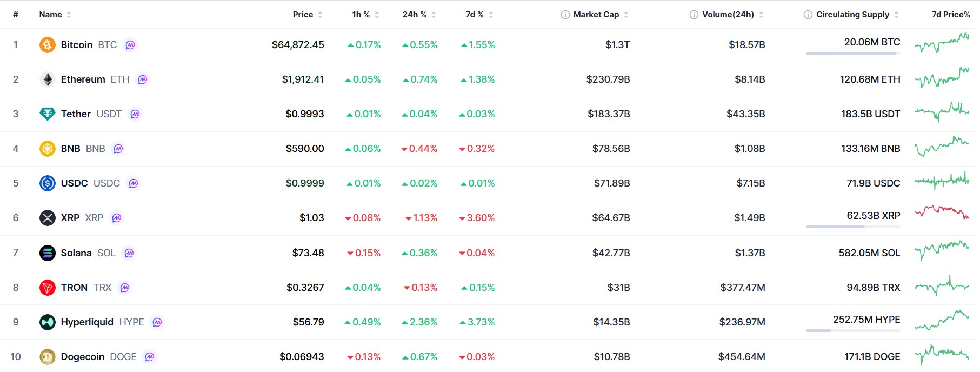Click the Ethereum coin logo
Screen dimensions: 980x372
coord(48,79)
